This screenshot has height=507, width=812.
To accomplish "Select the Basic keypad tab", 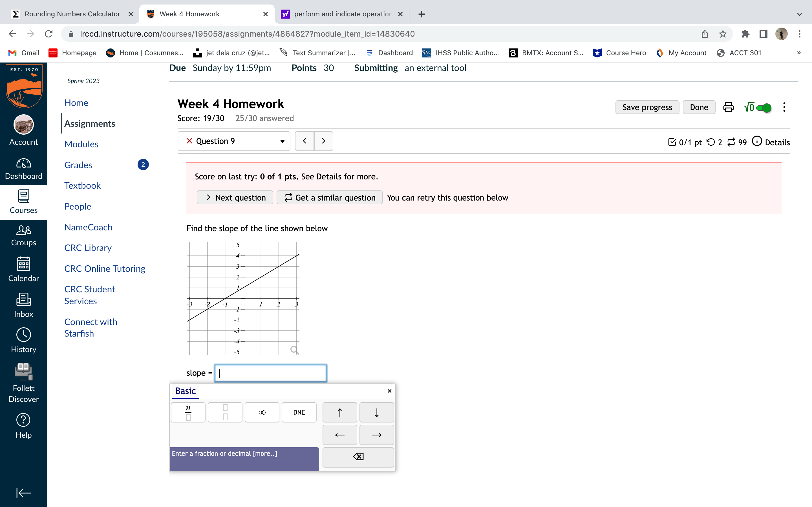I will tap(185, 391).
